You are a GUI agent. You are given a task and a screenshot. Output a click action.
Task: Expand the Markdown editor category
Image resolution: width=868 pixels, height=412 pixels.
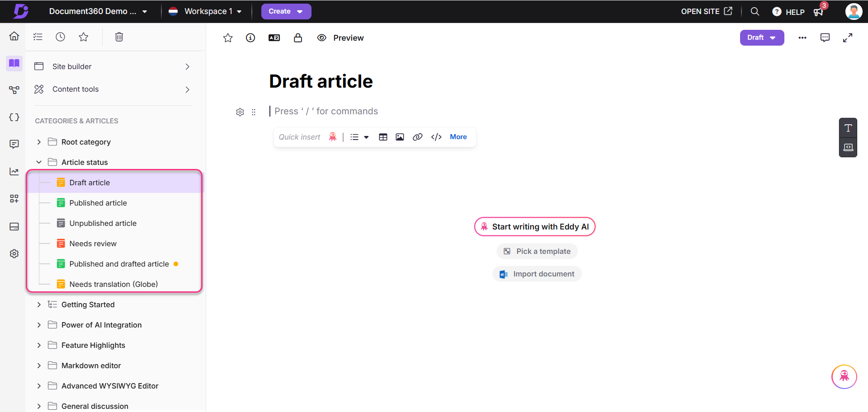(x=39, y=365)
